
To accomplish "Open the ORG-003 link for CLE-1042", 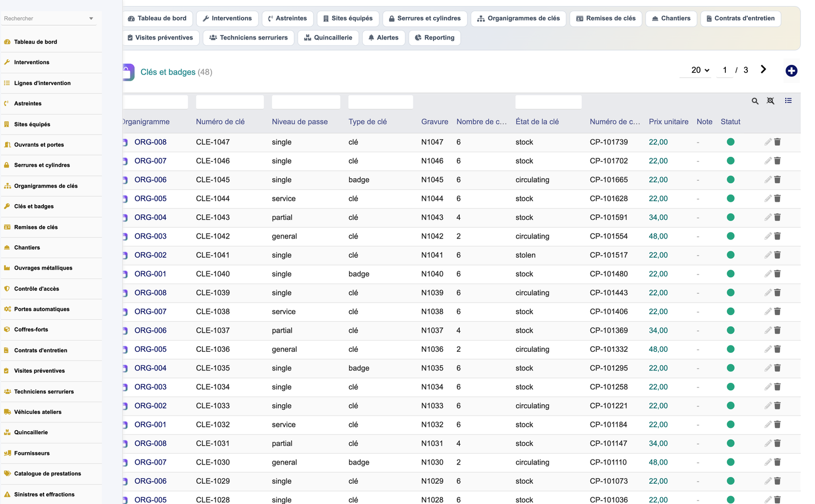I will (151, 236).
